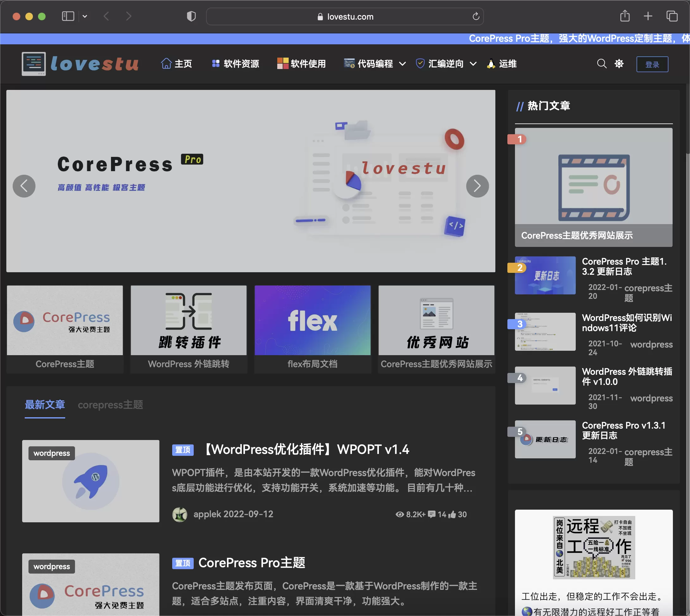
Task: Open the WordPress 外链跳转 card
Action: (x=189, y=329)
